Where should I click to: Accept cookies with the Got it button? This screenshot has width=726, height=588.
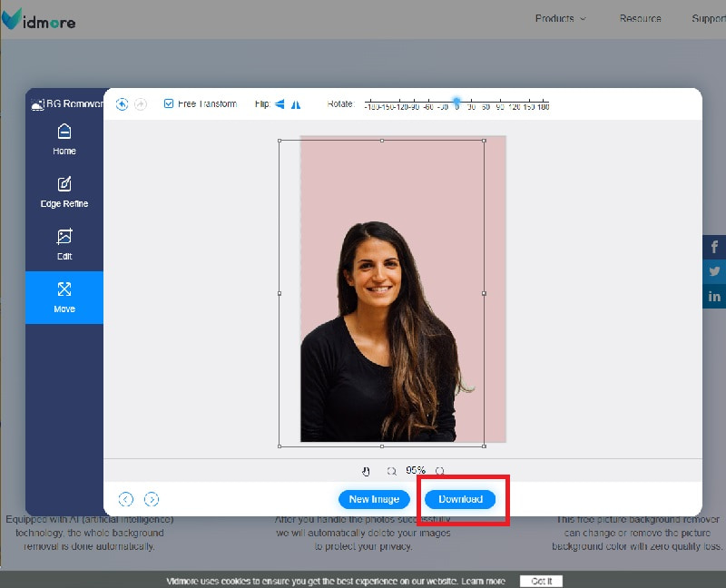(x=541, y=581)
